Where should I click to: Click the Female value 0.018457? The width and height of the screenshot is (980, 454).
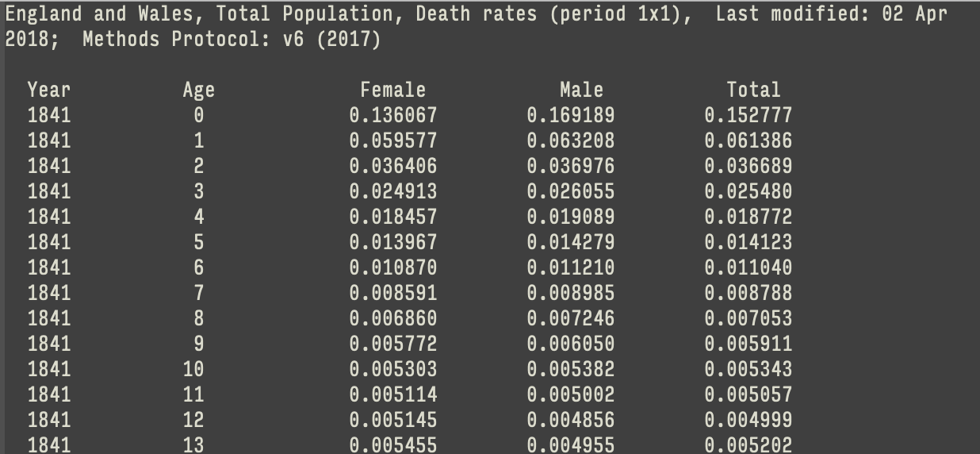coord(392,217)
